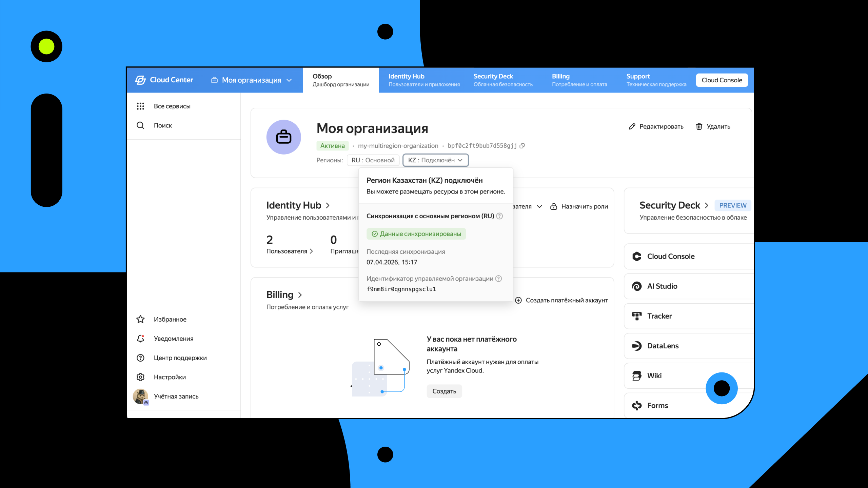Click Назначить роли button

(579, 206)
